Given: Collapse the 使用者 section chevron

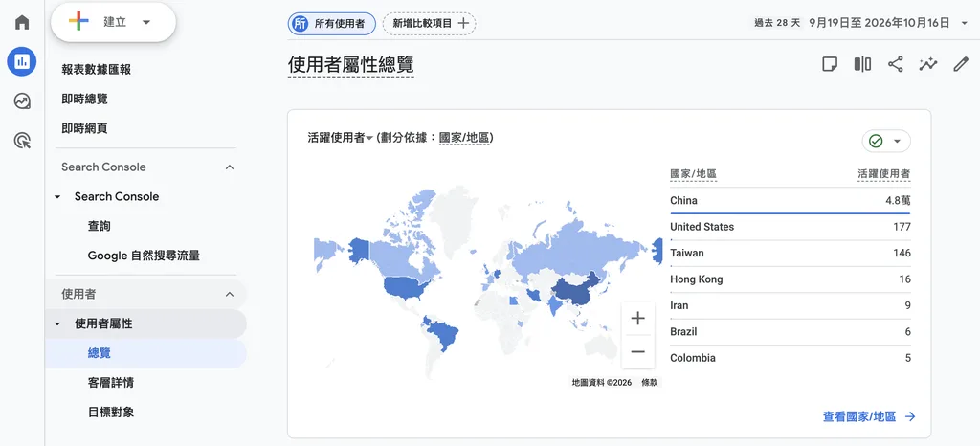Looking at the screenshot, I should [230, 294].
